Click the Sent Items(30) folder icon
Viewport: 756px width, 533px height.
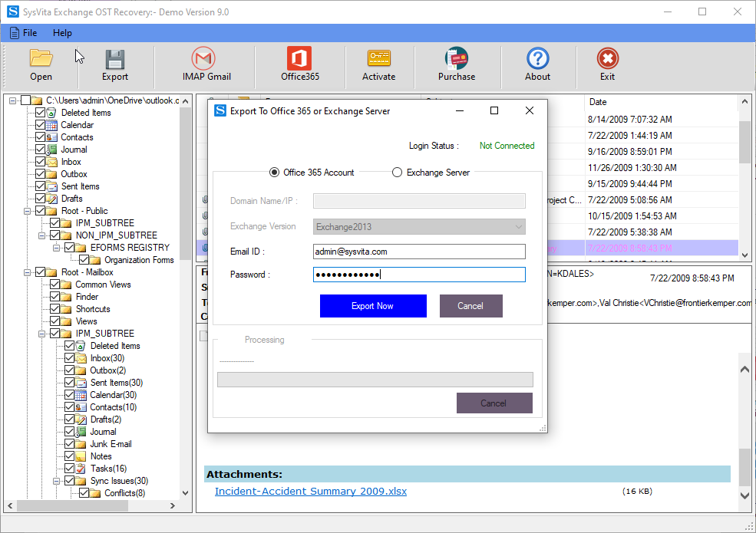tap(81, 383)
